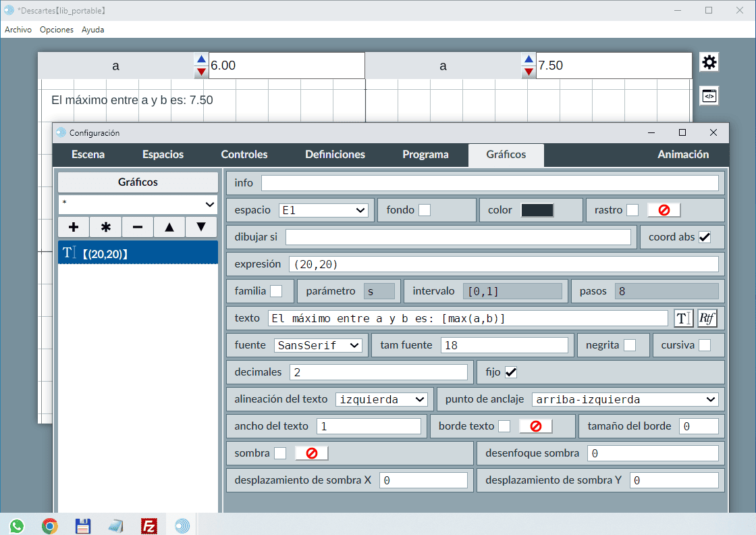Expand the fuente SansSerif dropdown
Screen dimensions: 756x535
click(318, 345)
